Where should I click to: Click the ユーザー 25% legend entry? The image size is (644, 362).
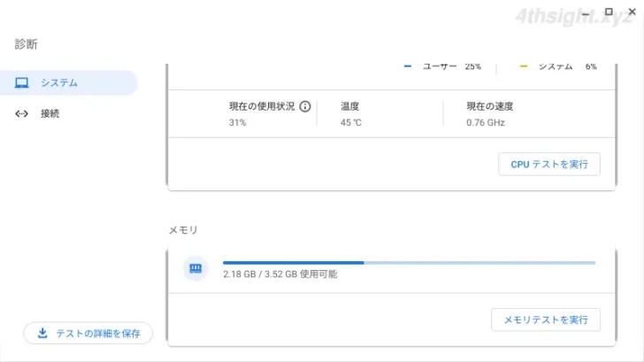point(442,66)
